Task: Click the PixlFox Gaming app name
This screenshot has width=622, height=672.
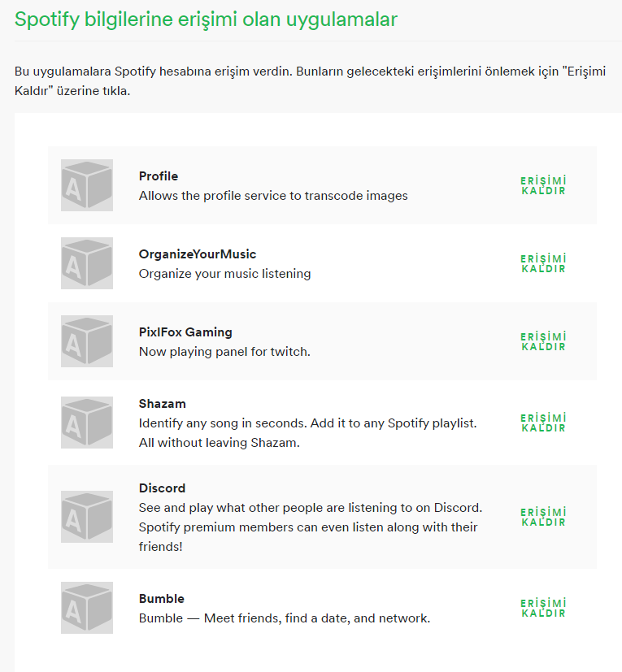Action: [x=185, y=332]
